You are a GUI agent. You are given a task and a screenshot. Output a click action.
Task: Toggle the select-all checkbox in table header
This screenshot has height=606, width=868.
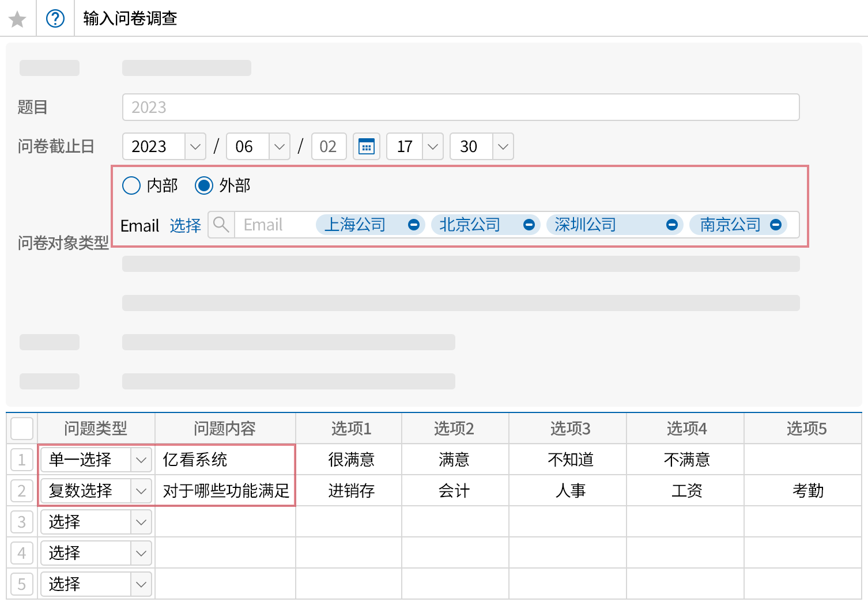(x=22, y=429)
